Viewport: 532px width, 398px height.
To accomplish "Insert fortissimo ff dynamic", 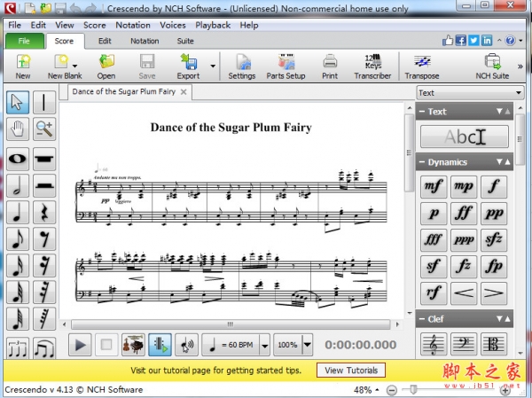I will pyautogui.click(x=464, y=214).
